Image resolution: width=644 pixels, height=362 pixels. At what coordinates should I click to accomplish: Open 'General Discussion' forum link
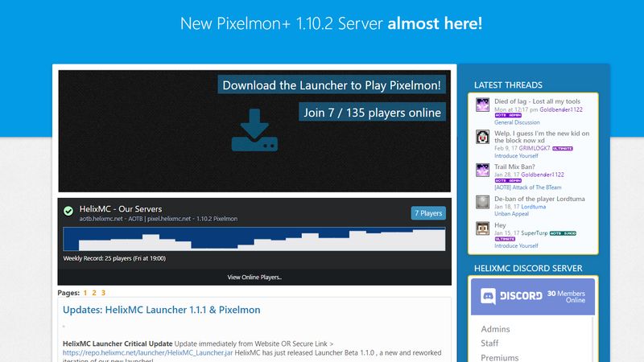[517, 122]
